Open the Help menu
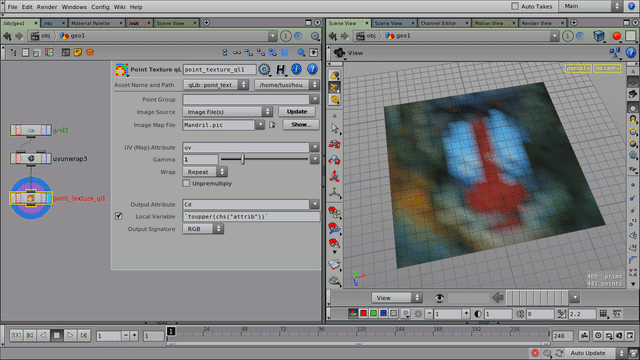The height and width of the screenshot is (360, 640). click(136, 7)
